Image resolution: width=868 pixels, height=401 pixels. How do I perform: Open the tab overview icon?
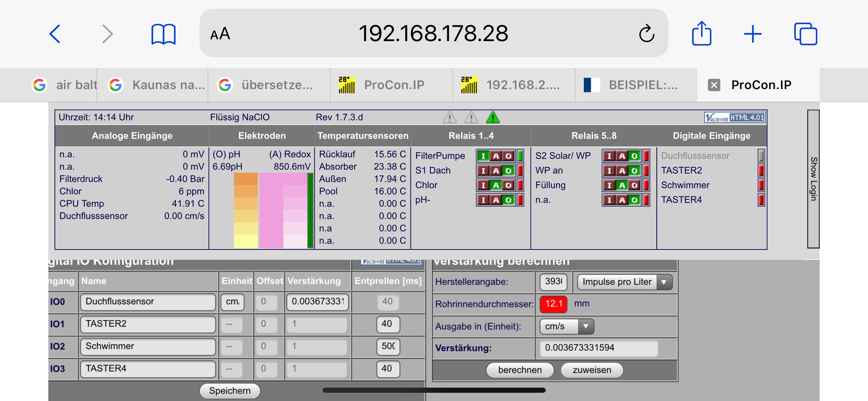pos(805,34)
